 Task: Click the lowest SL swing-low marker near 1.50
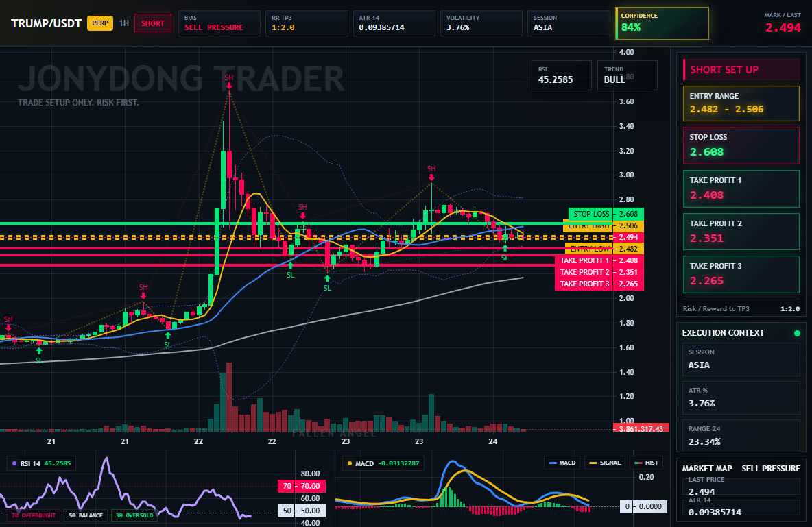[39, 356]
